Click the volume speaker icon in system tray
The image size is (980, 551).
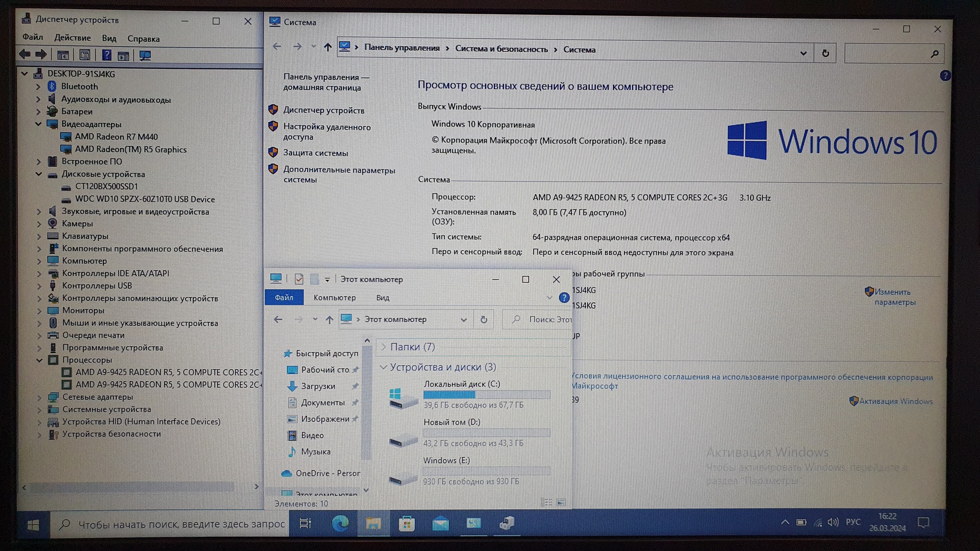833,522
